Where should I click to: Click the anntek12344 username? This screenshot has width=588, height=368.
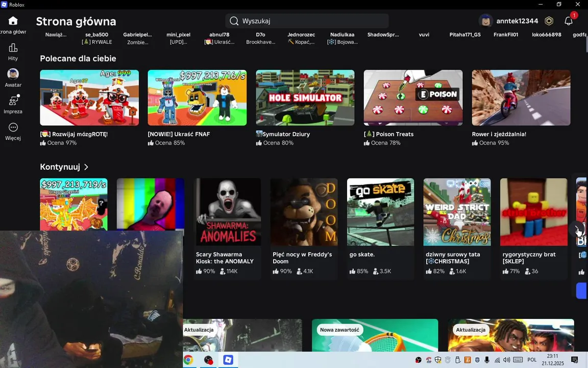pyautogui.click(x=517, y=21)
